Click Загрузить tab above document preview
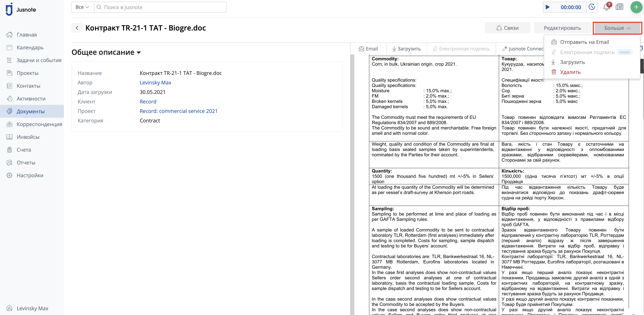 [406, 49]
